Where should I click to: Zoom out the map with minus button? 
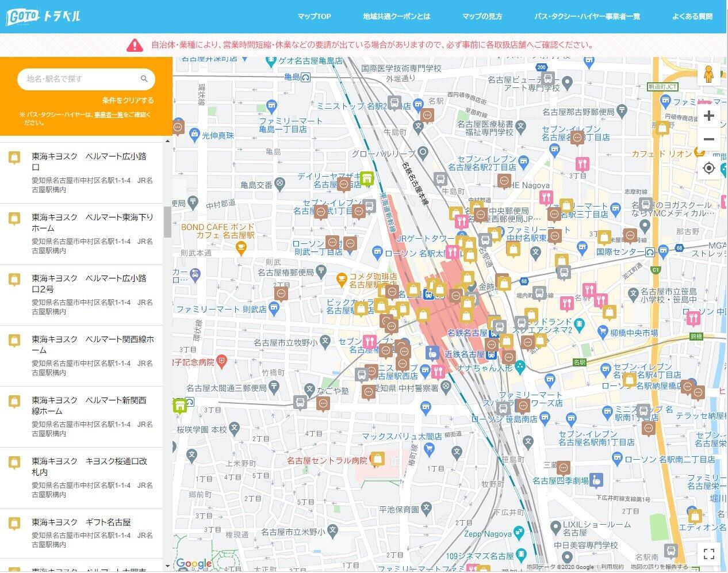708,139
